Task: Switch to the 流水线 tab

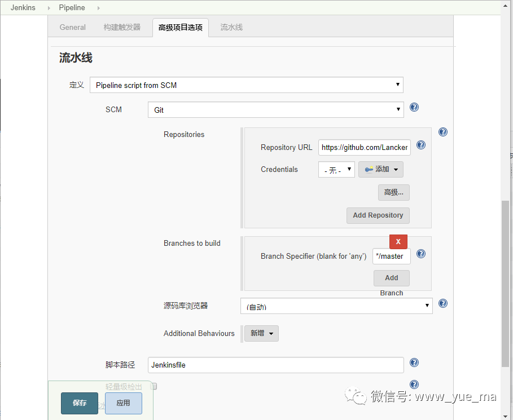Action: (x=231, y=26)
